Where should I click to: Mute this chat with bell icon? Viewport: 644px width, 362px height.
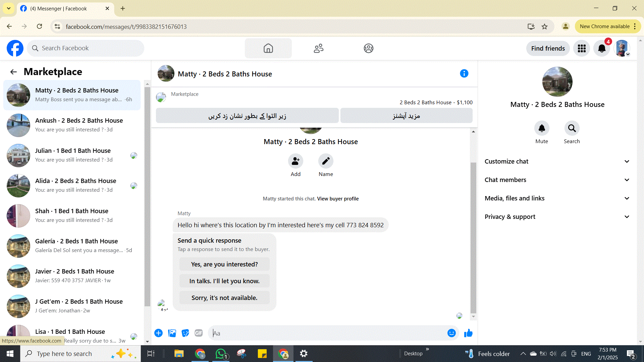[541, 128]
